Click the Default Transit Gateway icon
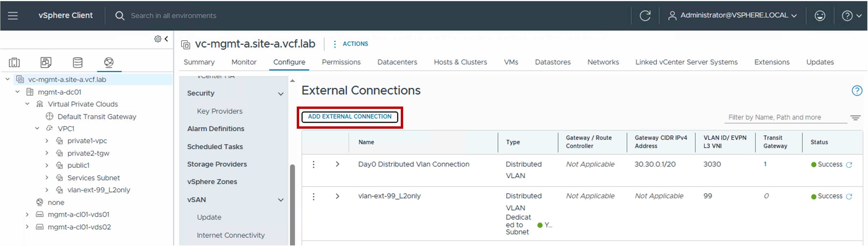Screen dimensions: 868x246 click(x=50, y=117)
